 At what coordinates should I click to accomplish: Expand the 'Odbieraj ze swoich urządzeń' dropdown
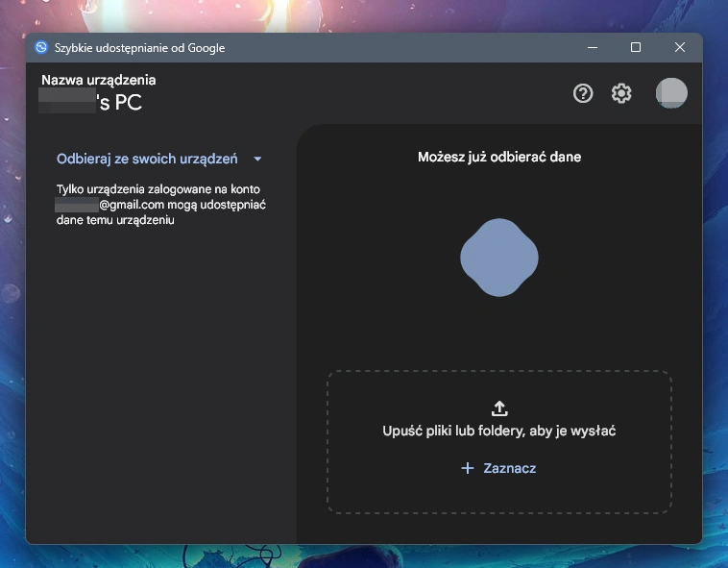(x=158, y=159)
